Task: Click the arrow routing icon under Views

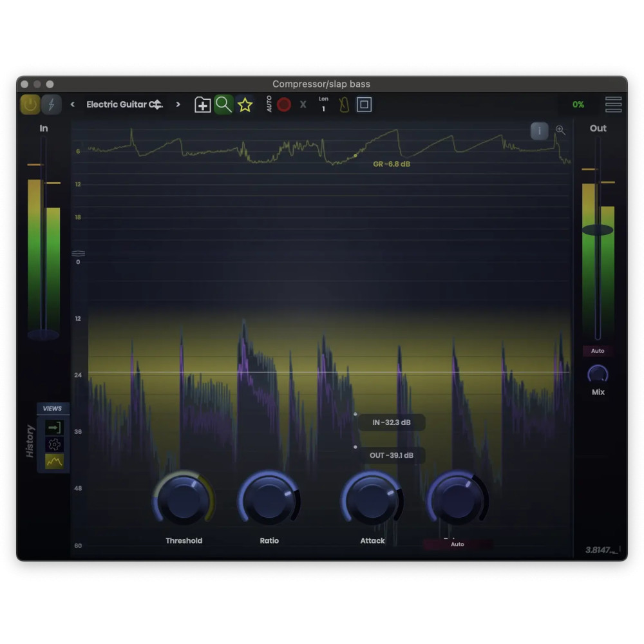Action: [x=53, y=426]
